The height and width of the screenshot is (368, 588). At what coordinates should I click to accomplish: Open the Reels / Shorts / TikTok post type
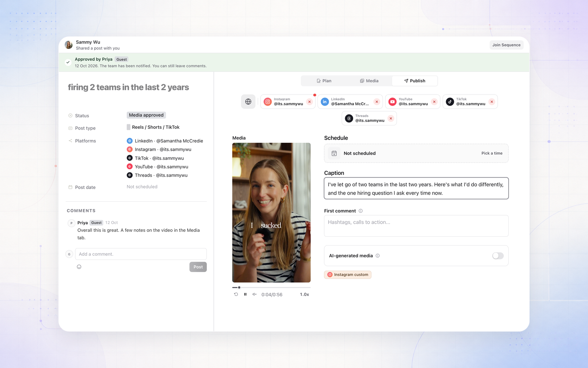tap(153, 127)
